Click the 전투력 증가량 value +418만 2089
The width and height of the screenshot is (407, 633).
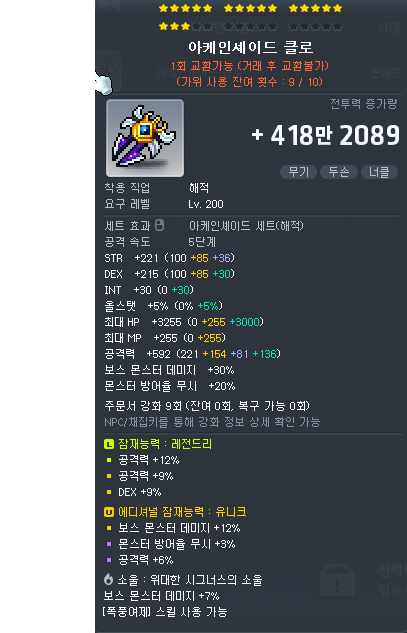325,136
